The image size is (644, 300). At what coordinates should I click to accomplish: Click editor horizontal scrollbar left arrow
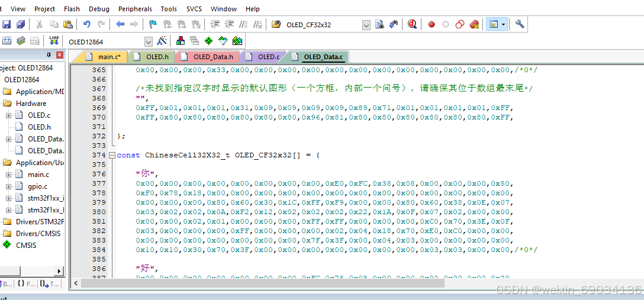click(x=76, y=283)
